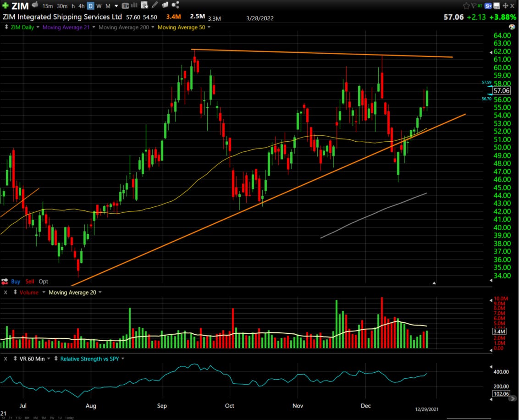Click reorder arrows beside Relative Strength vs SPY

coord(55,359)
